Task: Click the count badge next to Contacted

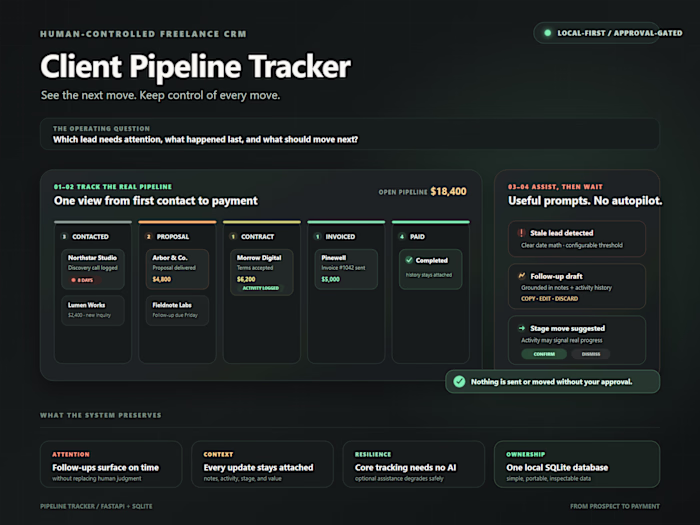Action: coord(64,237)
